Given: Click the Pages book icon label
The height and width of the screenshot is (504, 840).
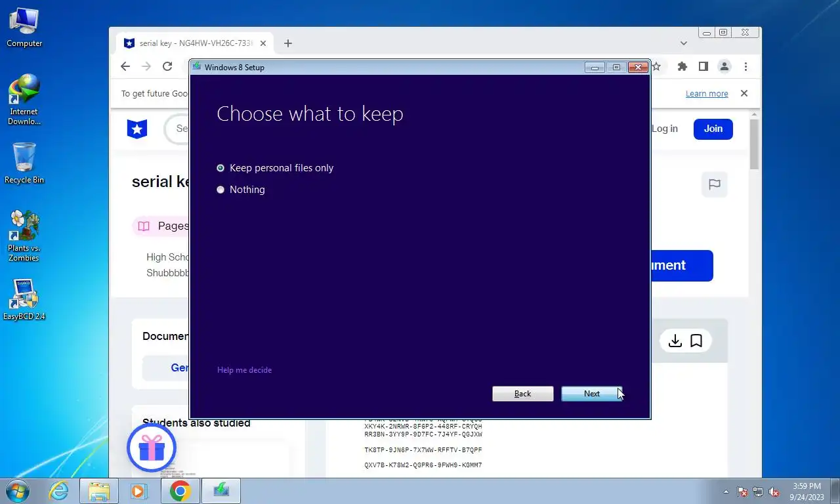Looking at the screenshot, I should click(161, 226).
